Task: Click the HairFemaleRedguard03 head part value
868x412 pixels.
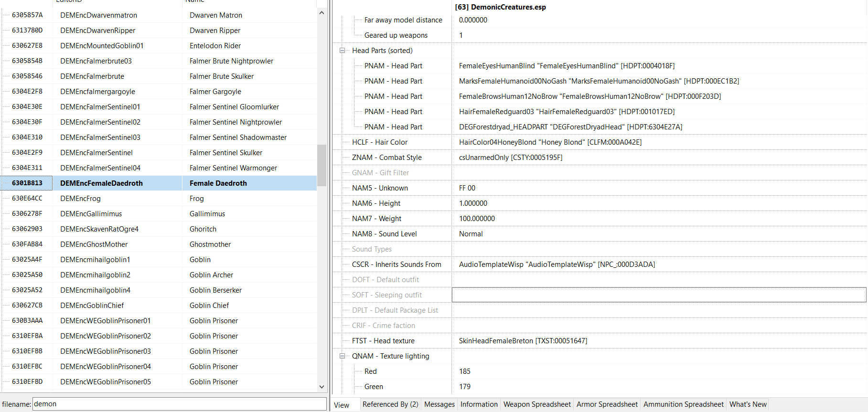Action: pyautogui.click(x=567, y=112)
